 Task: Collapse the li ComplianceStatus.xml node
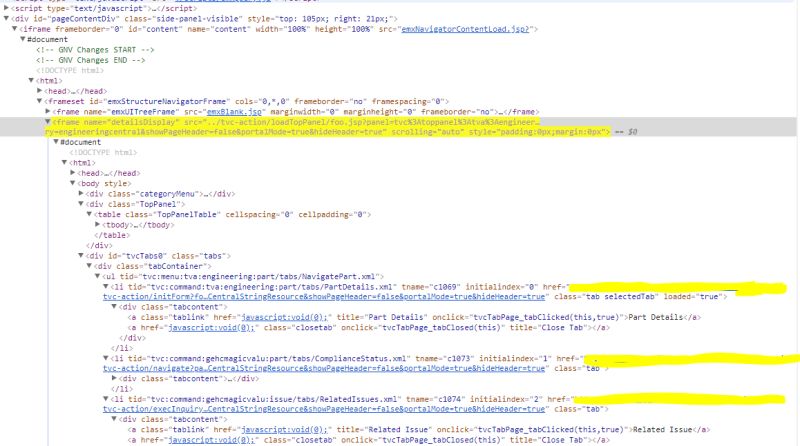106,358
